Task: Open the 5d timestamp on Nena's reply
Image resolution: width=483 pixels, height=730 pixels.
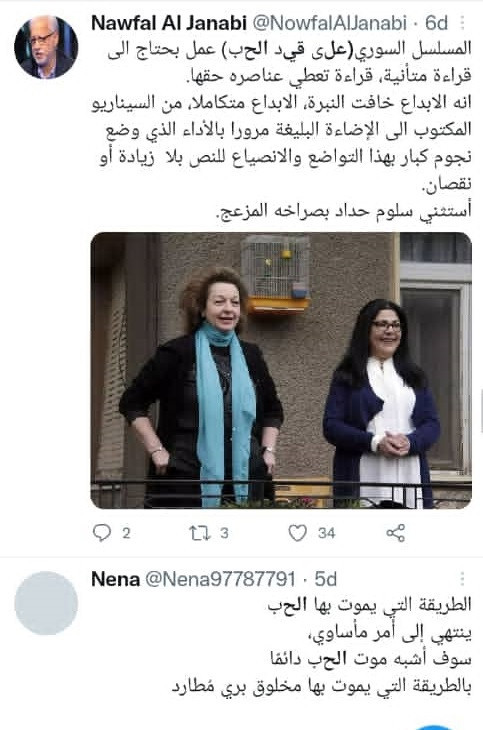Action: 326,579
